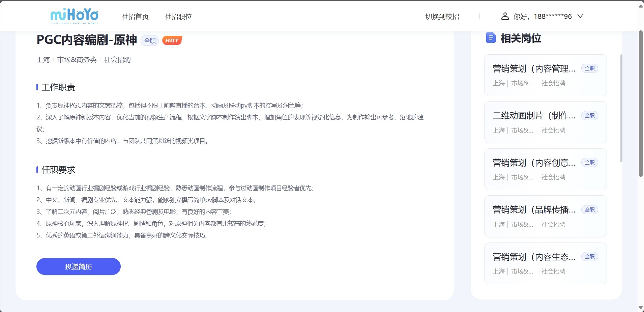This screenshot has width=644, height=312.
Task: Click the user profile icon
Action: click(505, 16)
